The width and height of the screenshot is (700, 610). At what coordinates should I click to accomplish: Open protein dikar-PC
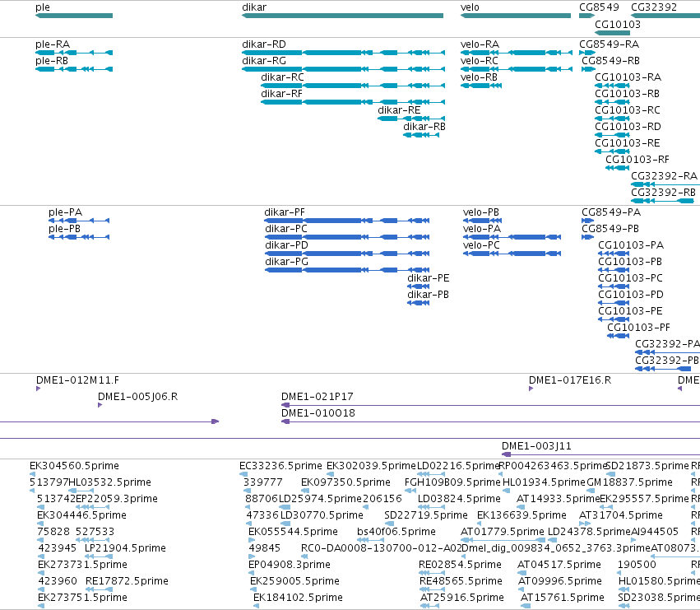click(286, 229)
